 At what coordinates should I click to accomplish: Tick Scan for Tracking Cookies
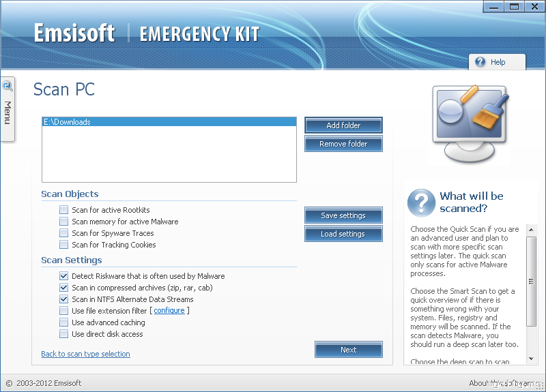click(64, 245)
